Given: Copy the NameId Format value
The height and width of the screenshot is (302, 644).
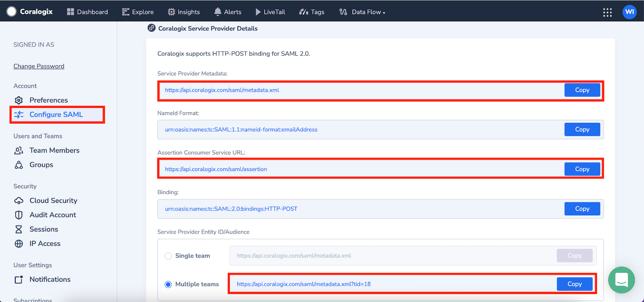Looking at the screenshot, I should pyautogui.click(x=582, y=130).
